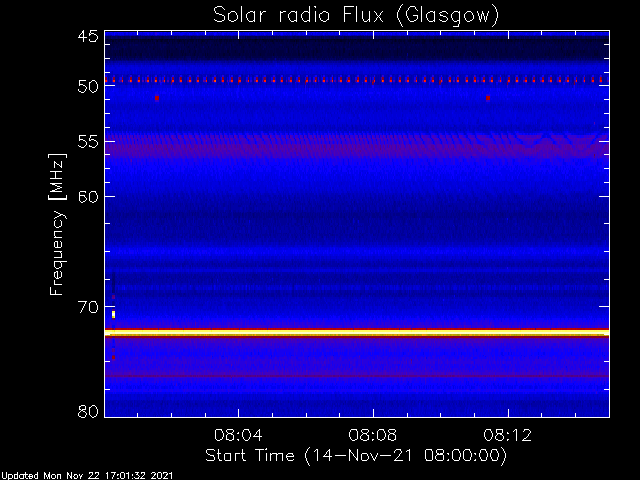Click the 45 frequency tick label

88,36
